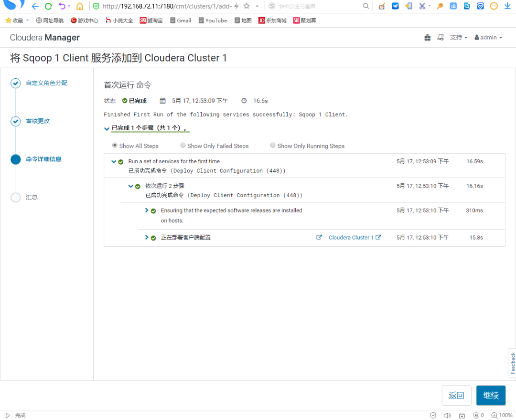Collapse 'Run a set of services' step chevron
This screenshot has height=420, width=516.
(114, 161)
